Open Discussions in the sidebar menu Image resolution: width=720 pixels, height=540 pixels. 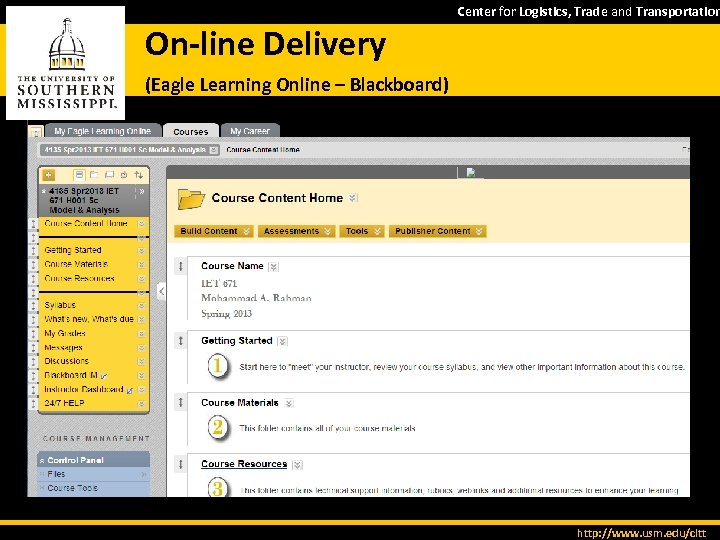pos(67,361)
